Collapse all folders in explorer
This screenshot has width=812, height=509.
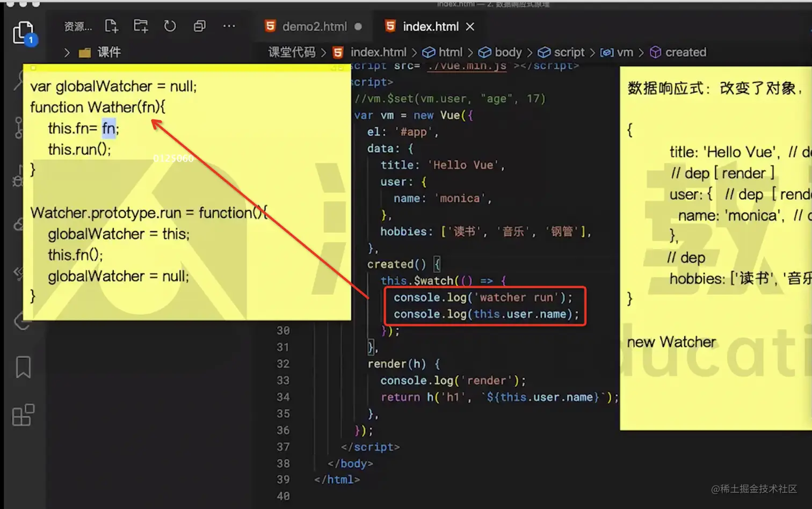tap(199, 26)
